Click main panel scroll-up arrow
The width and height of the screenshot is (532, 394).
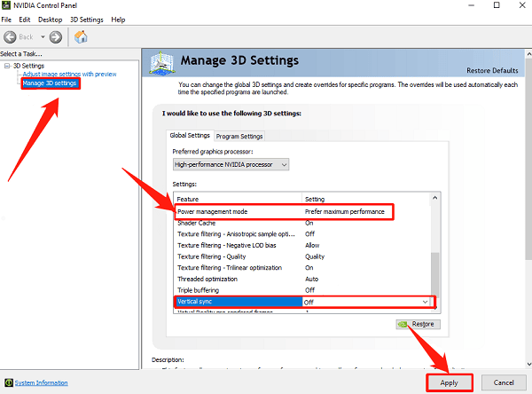click(x=528, y=53)
